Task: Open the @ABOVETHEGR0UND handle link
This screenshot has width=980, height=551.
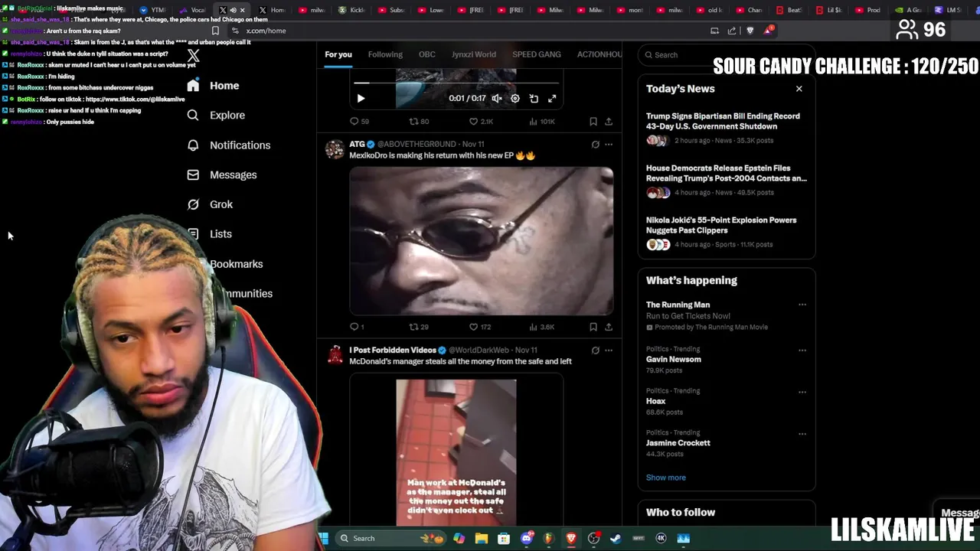Action: (416, 144)
